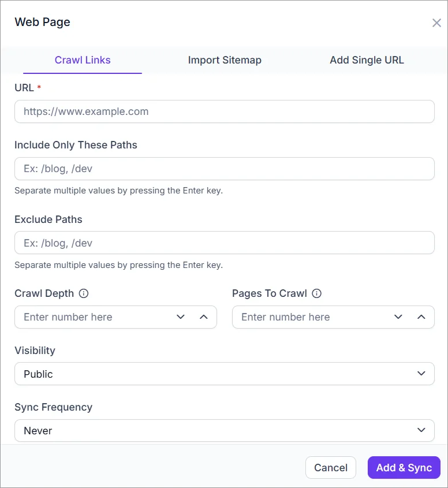Select the Crawl Links tab
The height and width of the screenshot is (488, 448).
82,60
